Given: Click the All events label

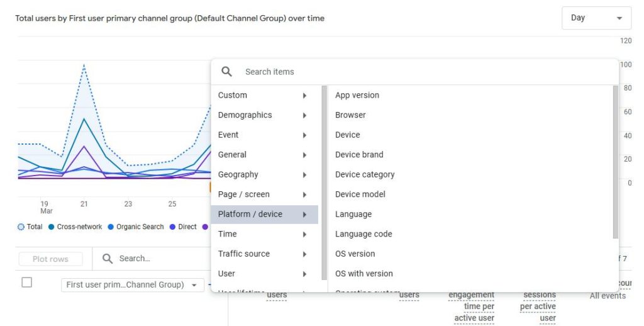Looking at the screenshot, I should tap(608, 296).
